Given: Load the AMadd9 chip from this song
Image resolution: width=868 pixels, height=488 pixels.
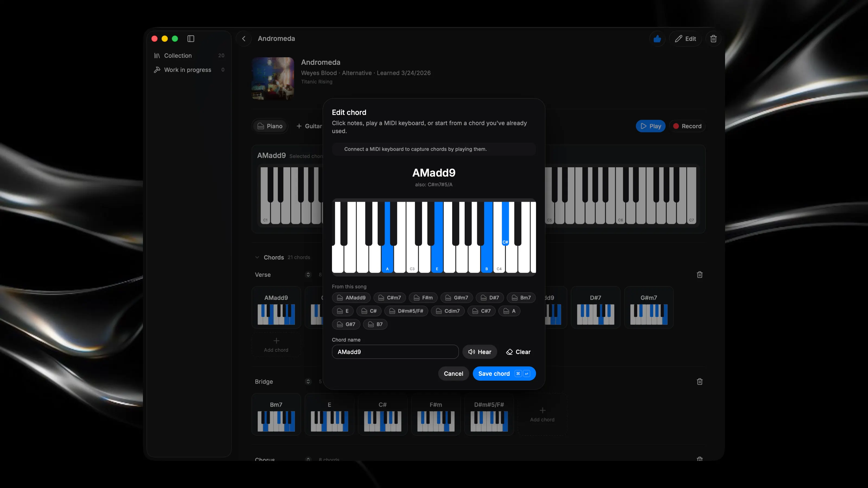Looking at the screenshot, I should click(351, 298).
